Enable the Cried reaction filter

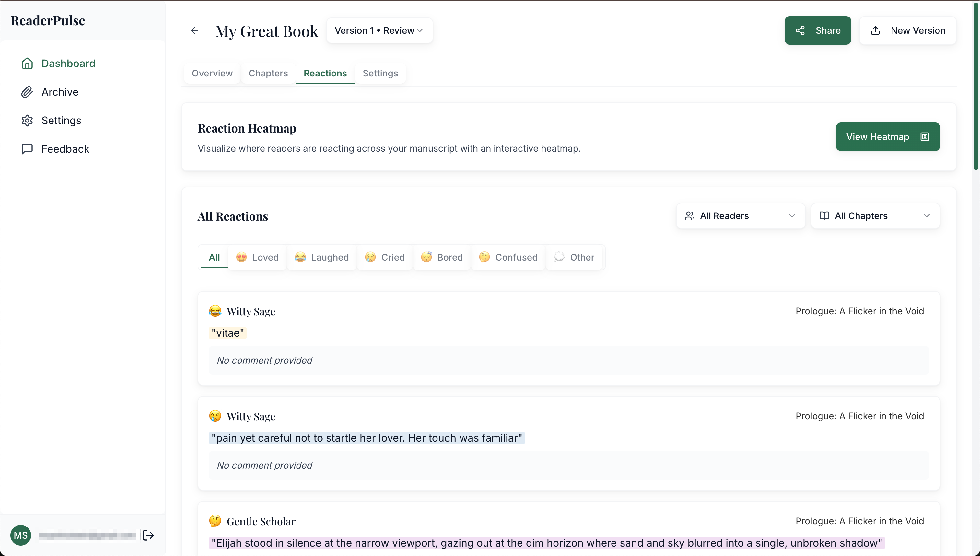point(385,257)
